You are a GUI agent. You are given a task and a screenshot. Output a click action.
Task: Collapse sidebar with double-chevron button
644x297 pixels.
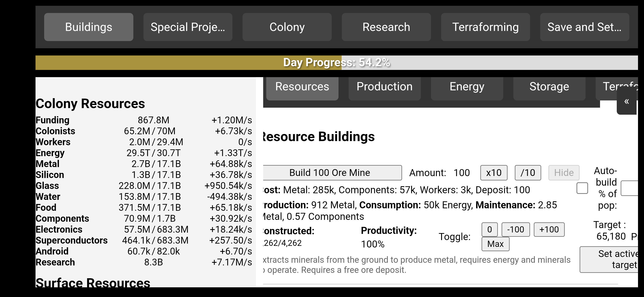click(x=626, y=101)
